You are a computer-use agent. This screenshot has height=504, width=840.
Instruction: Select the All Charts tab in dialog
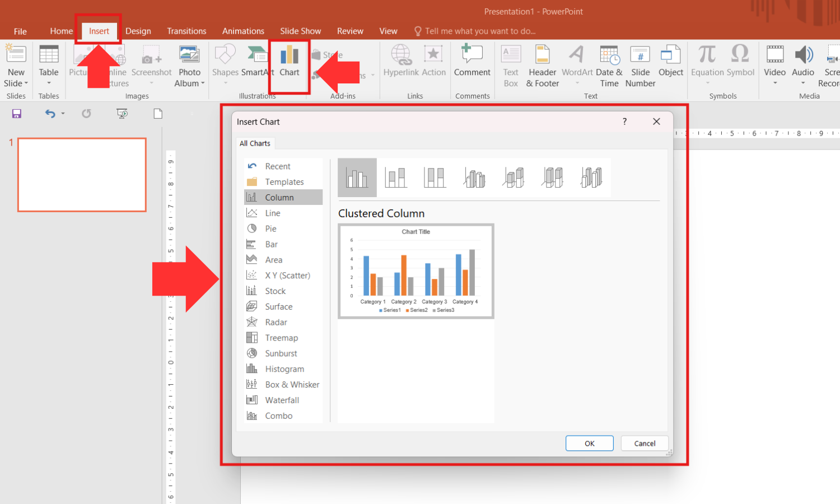[255, 143]
